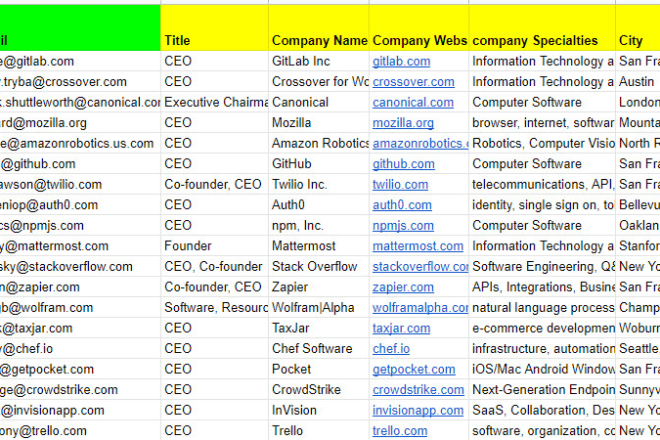Open the mozilla.org link
Screen dimensions: 660x440
tap(403, 123)
